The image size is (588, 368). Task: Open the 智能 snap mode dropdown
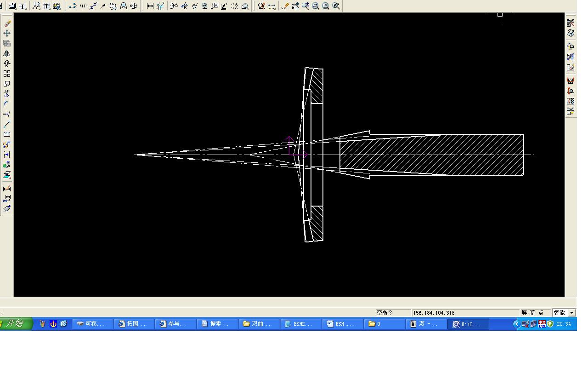pyautogui.click(x=572, y=313)
